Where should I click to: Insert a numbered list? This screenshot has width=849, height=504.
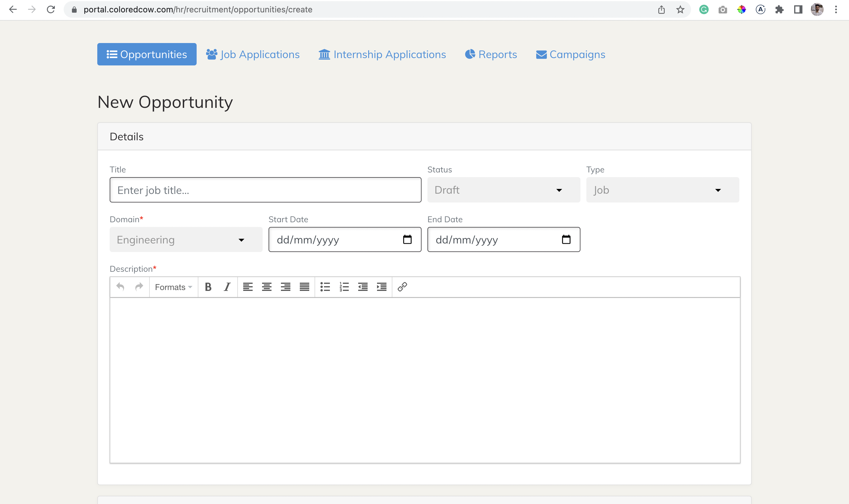pyautogui.click(x=344, y=287)
